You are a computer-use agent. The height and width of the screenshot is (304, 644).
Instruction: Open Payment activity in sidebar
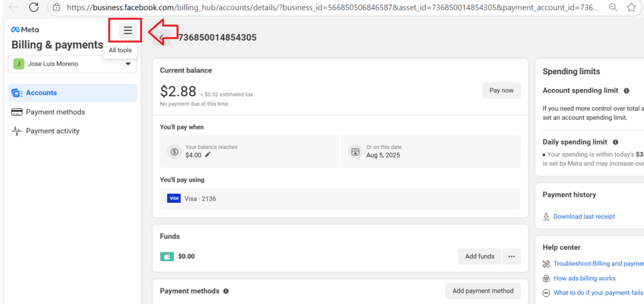(53, 131)
